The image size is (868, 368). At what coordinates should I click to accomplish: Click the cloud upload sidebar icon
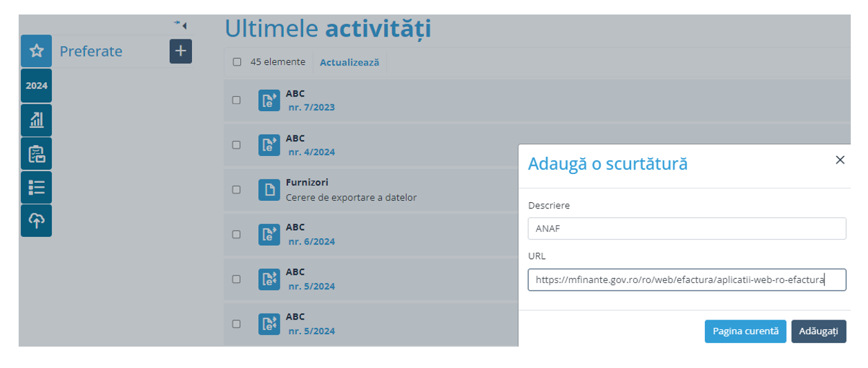[x=36, y=220]
